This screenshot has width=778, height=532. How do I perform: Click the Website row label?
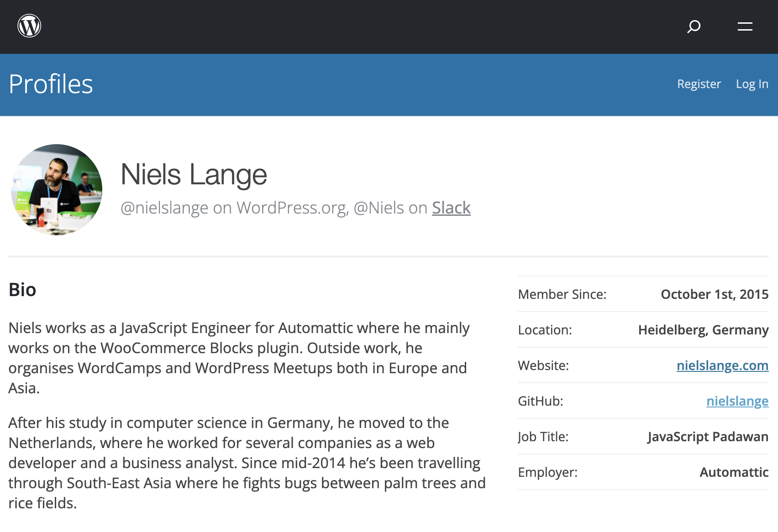coord(543,365)
